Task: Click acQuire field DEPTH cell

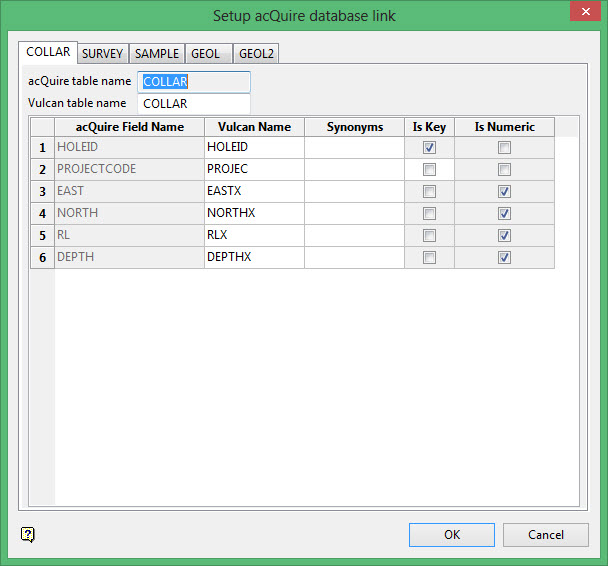Action: click(130, 257)
